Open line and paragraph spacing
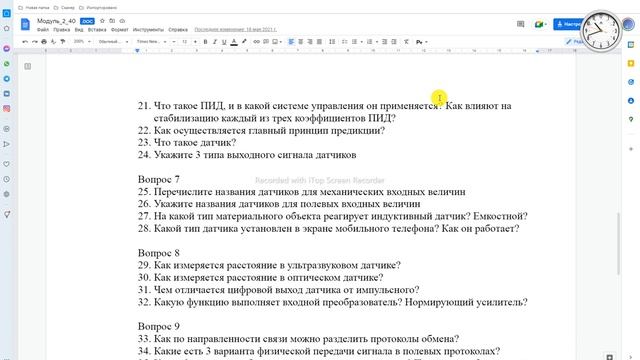 [332, 42]
